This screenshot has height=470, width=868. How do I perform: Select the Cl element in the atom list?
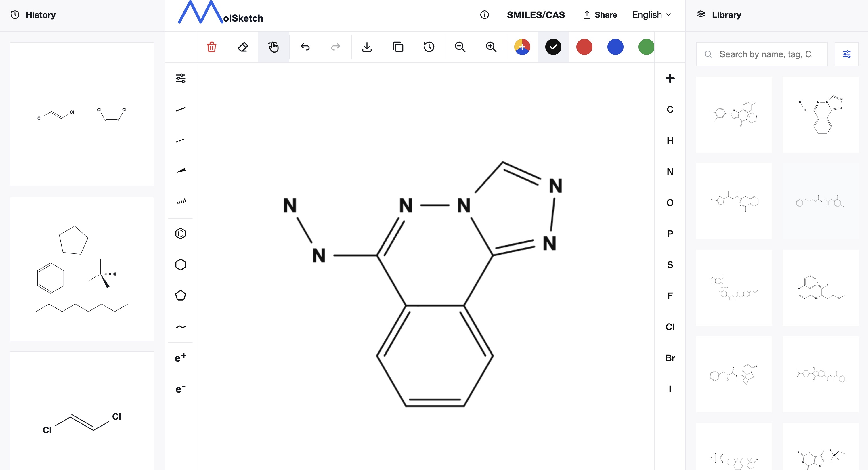click(x=670, y=327)
